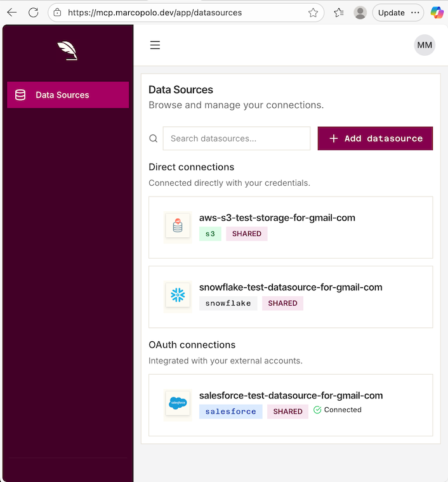Open aws-s3-test-storage-for-gmail-com datasource

(x=277, y=218)
